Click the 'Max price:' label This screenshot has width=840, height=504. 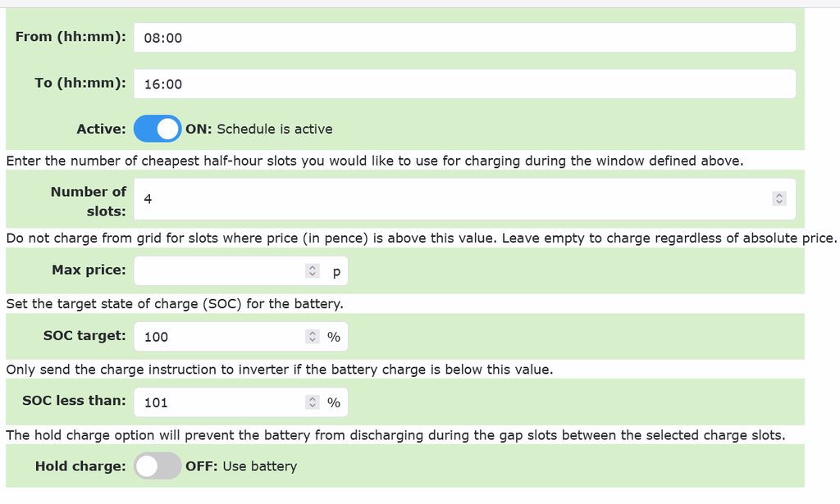point(89,270)
